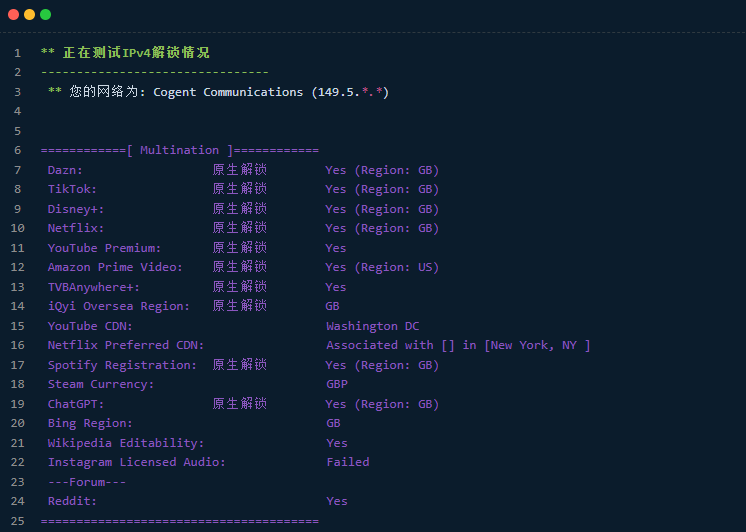The width and height of the screenshot is (746, 532).
Task: Click the yellow minimize window button
Action: tap(29, 15)
